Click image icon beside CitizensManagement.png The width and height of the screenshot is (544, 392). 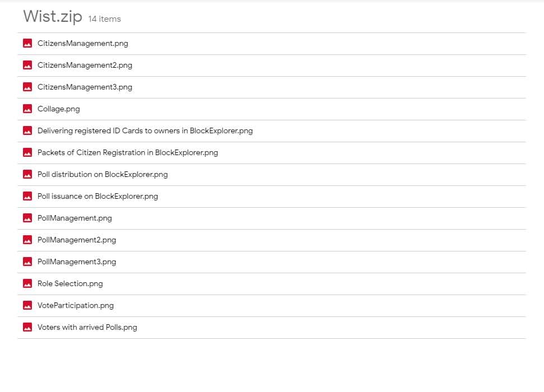pyautogui.click(x=27, y=44)
